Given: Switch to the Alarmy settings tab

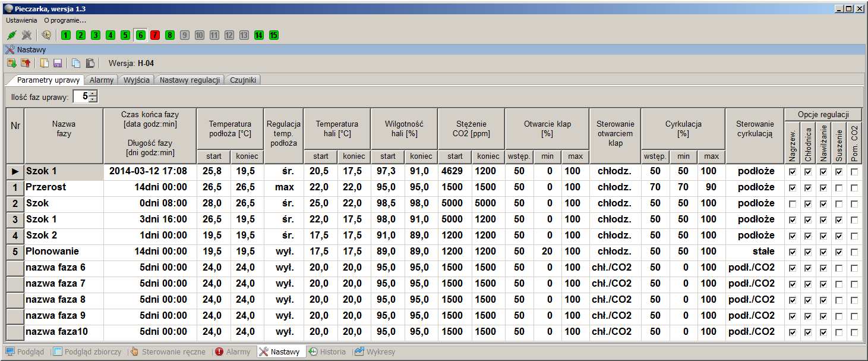Looking at the screenshot, I should point(102,80).
